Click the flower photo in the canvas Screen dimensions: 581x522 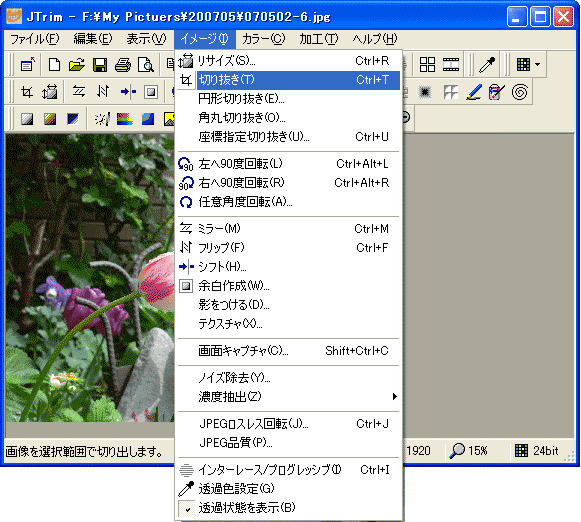90,278
